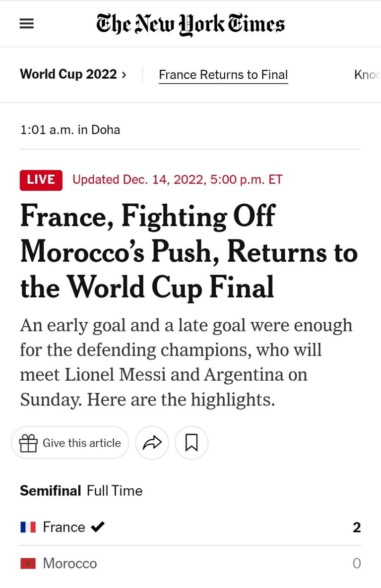Image resolution: width=381 pixels, height=588 pixels.
Task: Click The New York Times logo
Action: tap(190, 24)
